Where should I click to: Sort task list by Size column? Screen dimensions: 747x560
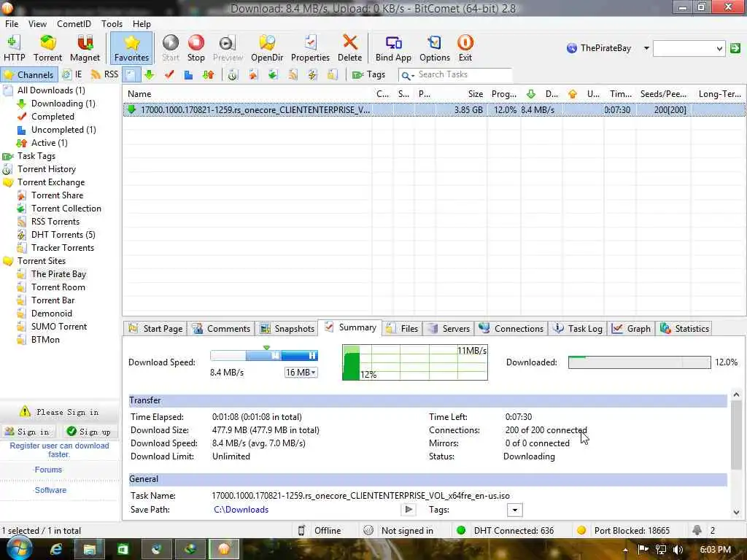click(475, 94)
